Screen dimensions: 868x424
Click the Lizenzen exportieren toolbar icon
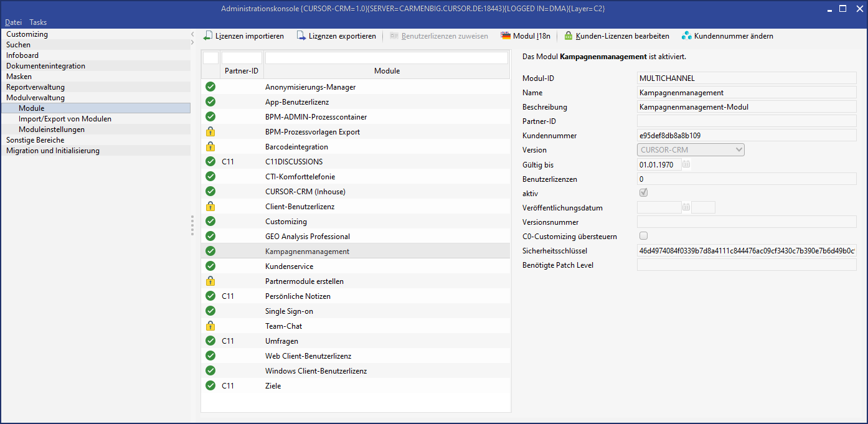tap(301, 36)
